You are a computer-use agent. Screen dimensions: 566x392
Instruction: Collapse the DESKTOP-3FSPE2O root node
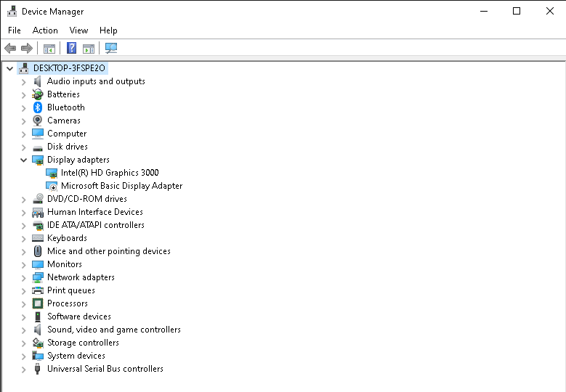10,68
